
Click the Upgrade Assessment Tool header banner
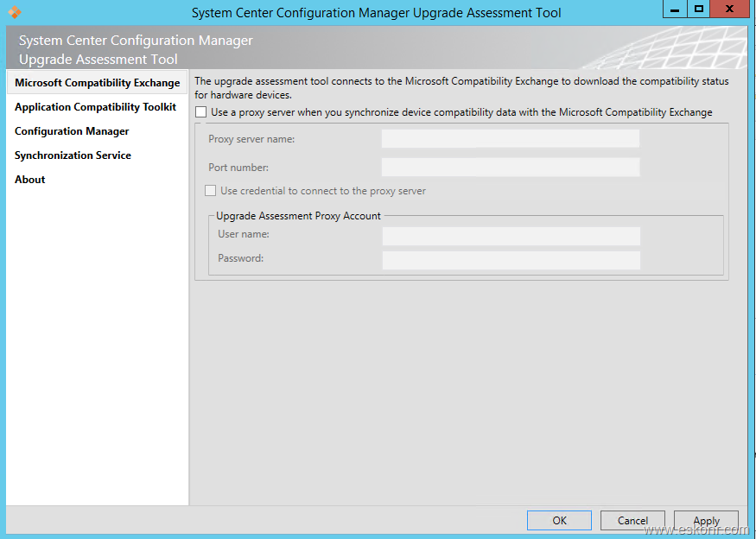136,50
